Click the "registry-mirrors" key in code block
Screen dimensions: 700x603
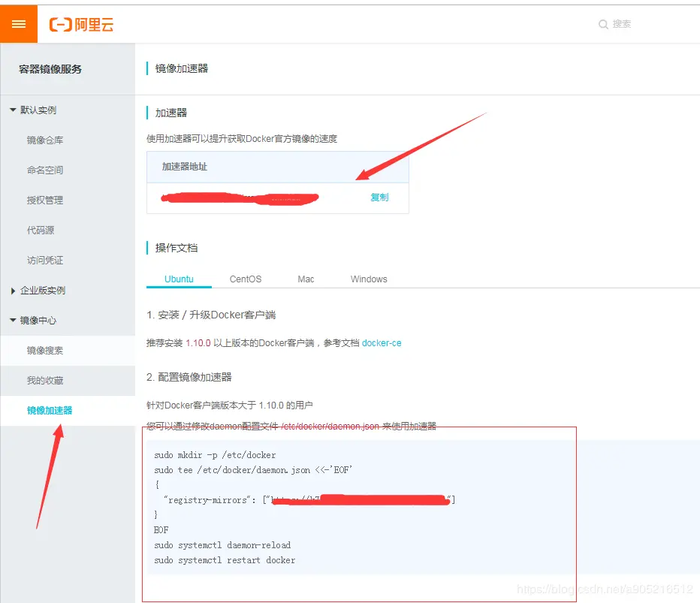207,500
